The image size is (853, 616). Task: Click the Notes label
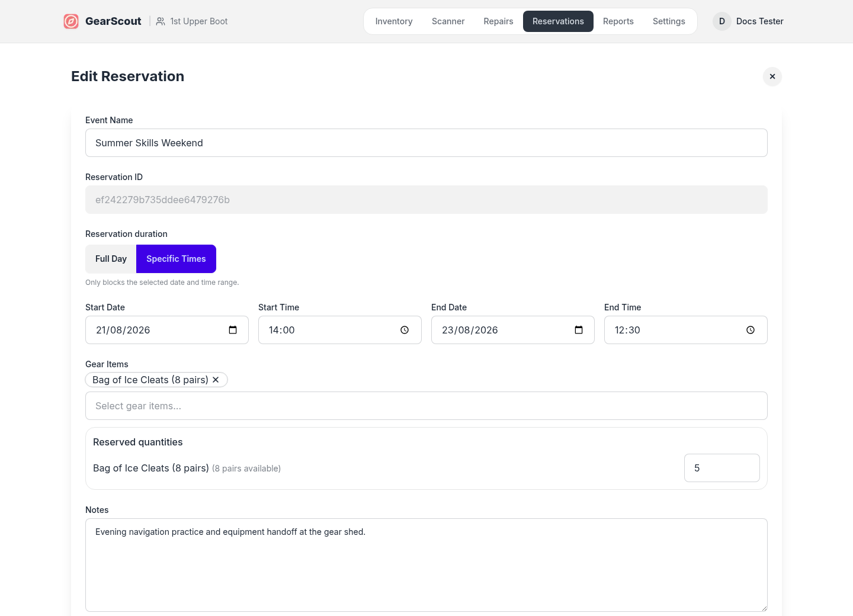click(x=97, y=510)
